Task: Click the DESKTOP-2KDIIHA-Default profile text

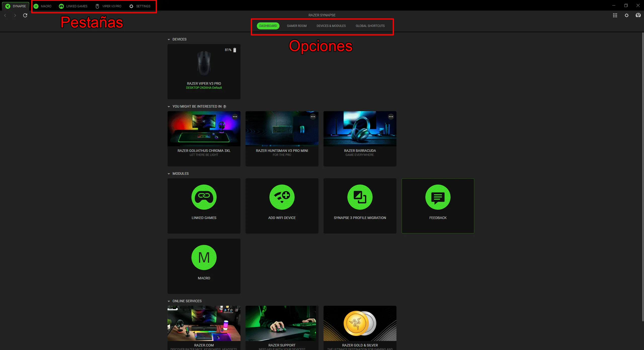Action: [x=204, y=88]
